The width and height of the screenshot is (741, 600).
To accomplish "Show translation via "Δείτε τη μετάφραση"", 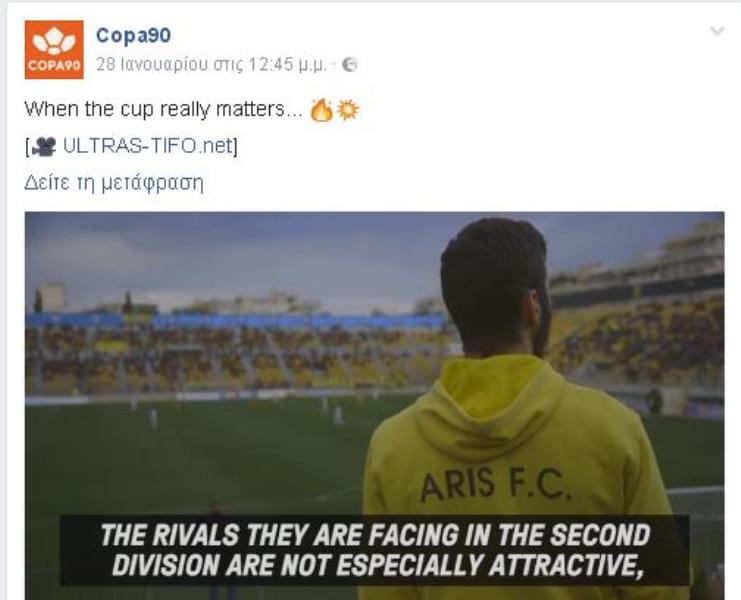I will coord(114,182).
